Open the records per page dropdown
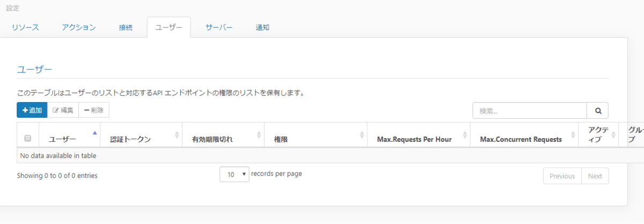Image resolution: width=644 pixels, height=224 pixels. coord(235,175)
